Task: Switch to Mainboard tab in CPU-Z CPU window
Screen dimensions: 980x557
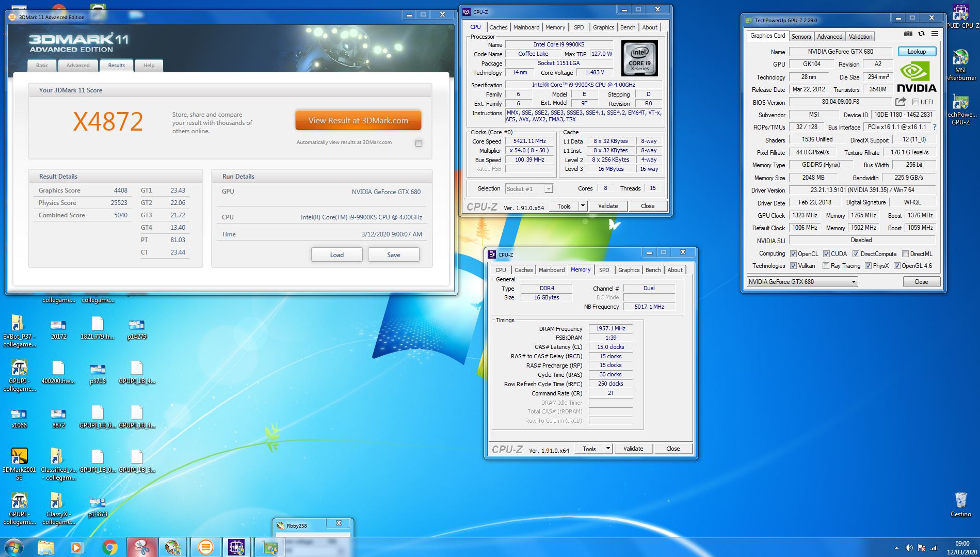Action: pyautogui.click(x=526, y=27)
